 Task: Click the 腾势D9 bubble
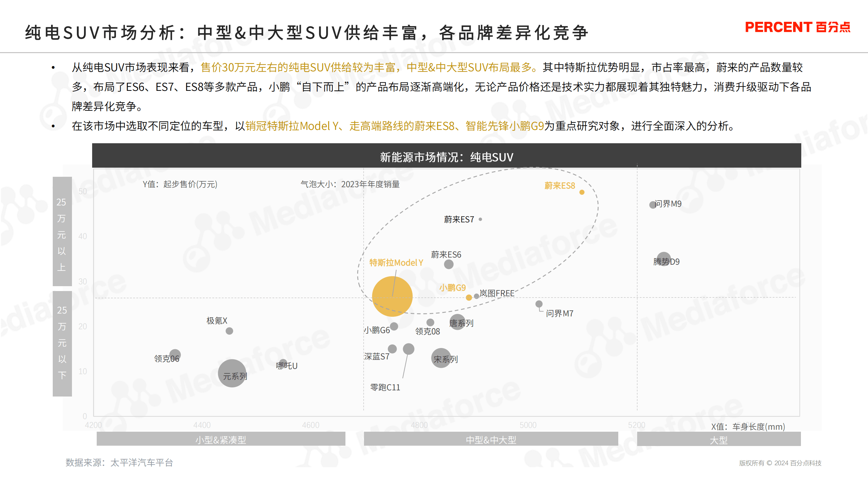[664, 259]
